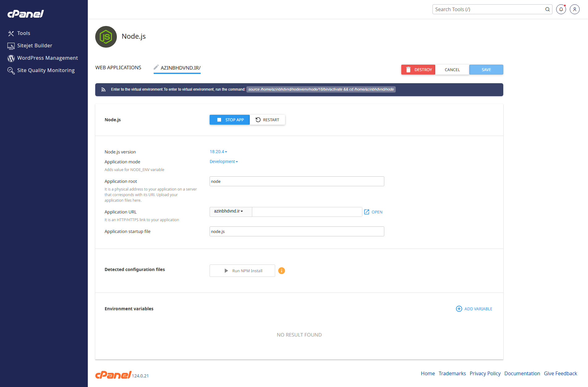588x387 pixels.
Task: Open the Development application mode dropdown
Action: click(224, 161)
